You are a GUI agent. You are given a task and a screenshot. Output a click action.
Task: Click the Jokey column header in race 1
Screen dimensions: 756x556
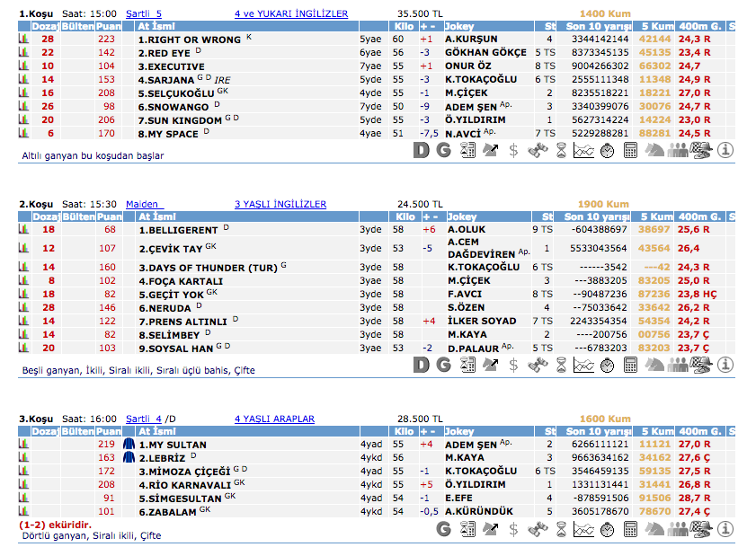[x=461, y=27]
